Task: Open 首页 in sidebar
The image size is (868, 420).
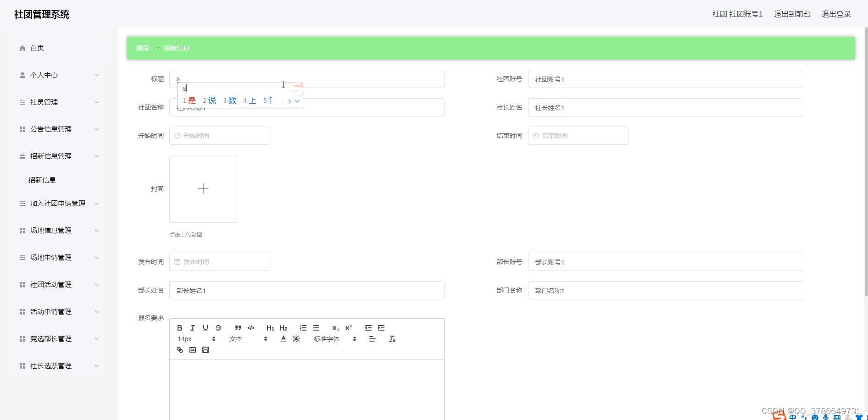Action: coord(37,48)
